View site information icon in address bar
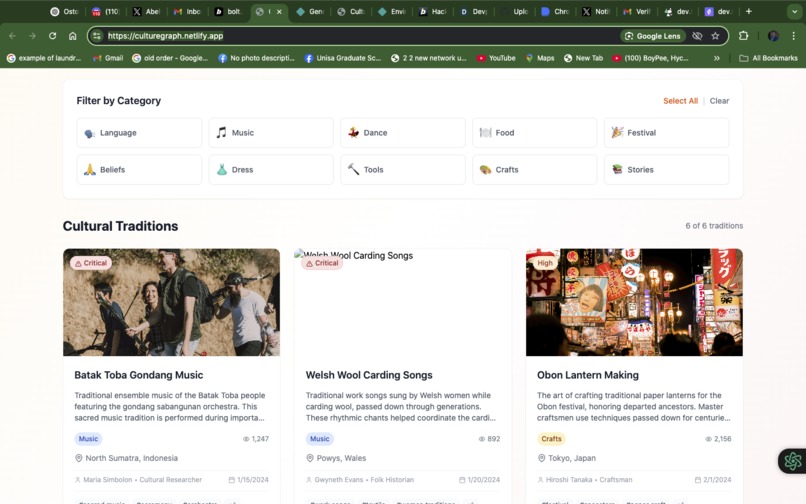Image resolution: width=806 pixels, height=504 pixels. click(x=97, y=36)
